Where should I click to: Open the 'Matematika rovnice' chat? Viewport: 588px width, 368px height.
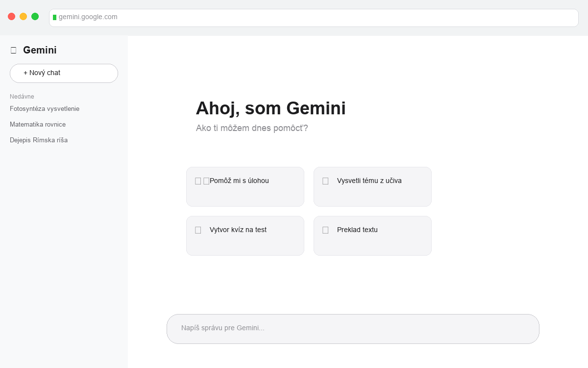click(38, 124)
